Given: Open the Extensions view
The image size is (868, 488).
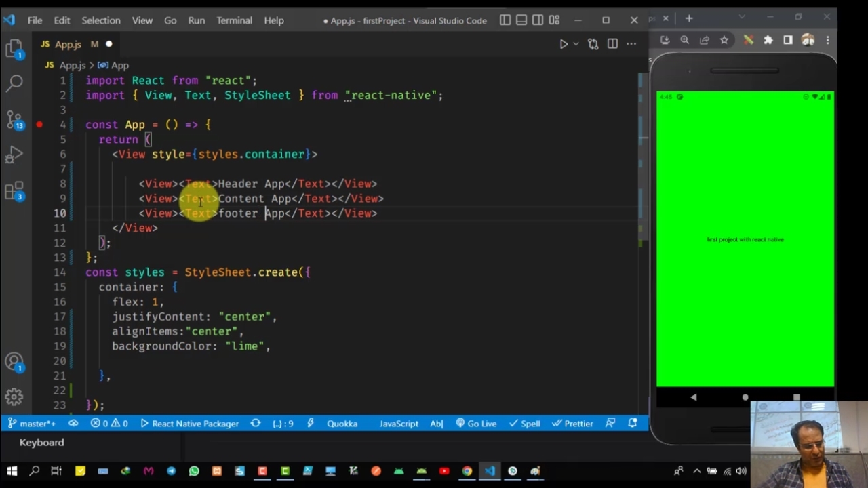Looking at the screenshot, I should (14, 192).
